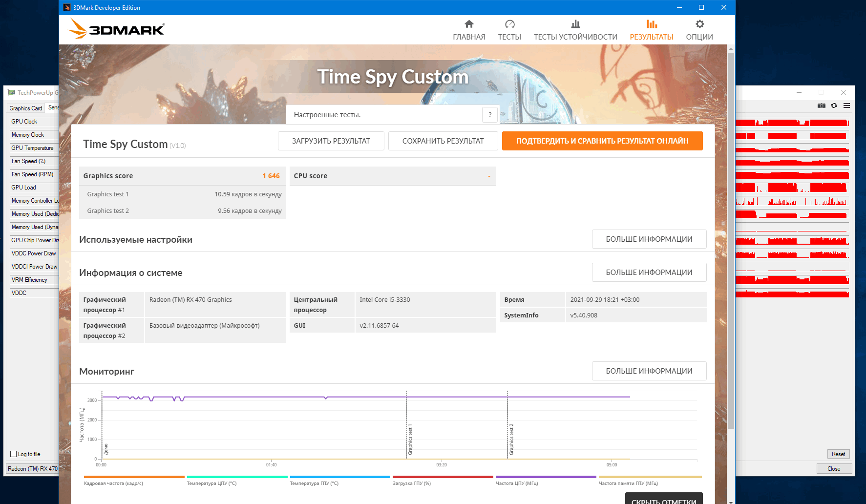The height and width of the screenshot is (504, 866).
Task: Click GPU Clock sensor in GPU-Z
Action: pyautogui.click(x=34, y=122)
